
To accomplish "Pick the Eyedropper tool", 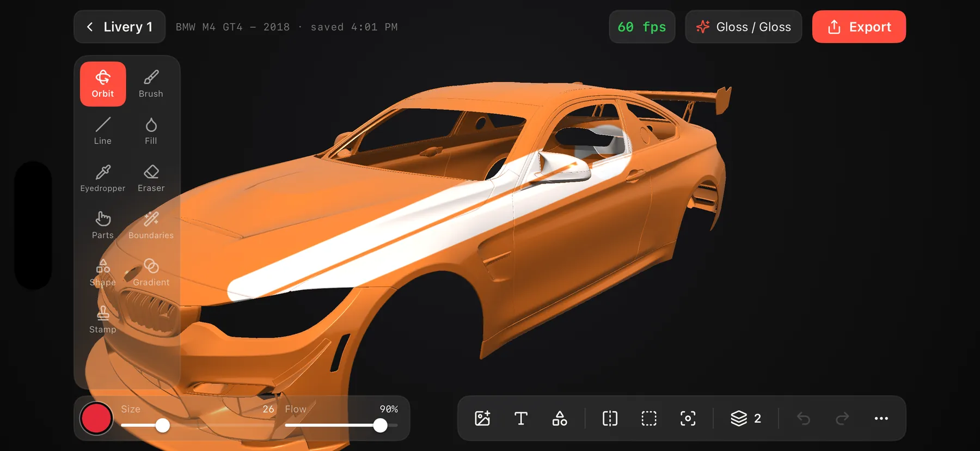I will tap(103, 179).
